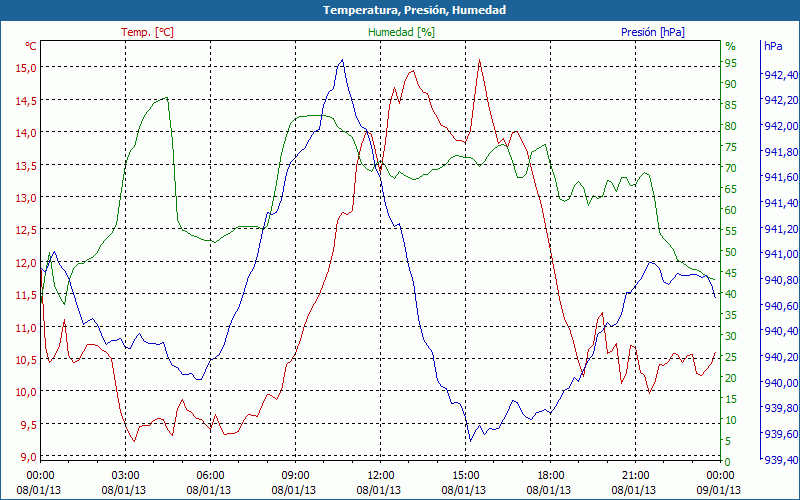Screen dimensions: 800x500
Task: Click '940,00' on the pressure axis
Action: [x=781, y=383]
